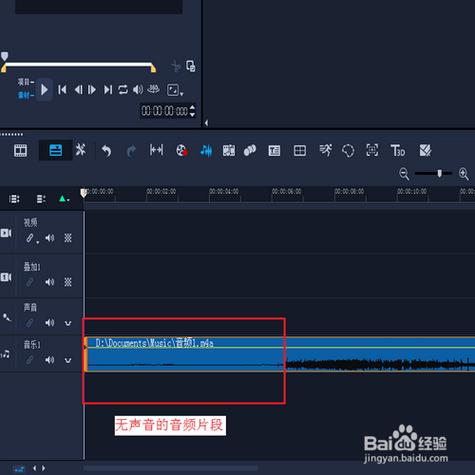Viewport: 475px width, 475px height.
Task: Toggle track transparency on 叠加1 track
Action: coord(68,282)
